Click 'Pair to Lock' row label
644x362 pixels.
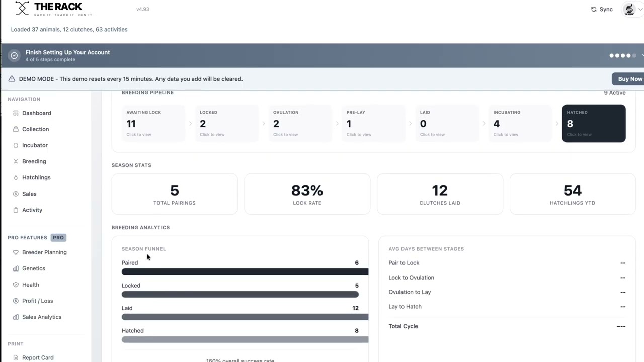404,263
